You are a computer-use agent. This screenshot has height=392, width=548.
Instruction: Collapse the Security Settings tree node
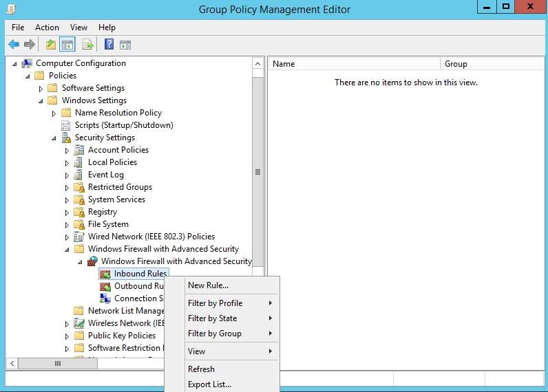tap(54, 138)
